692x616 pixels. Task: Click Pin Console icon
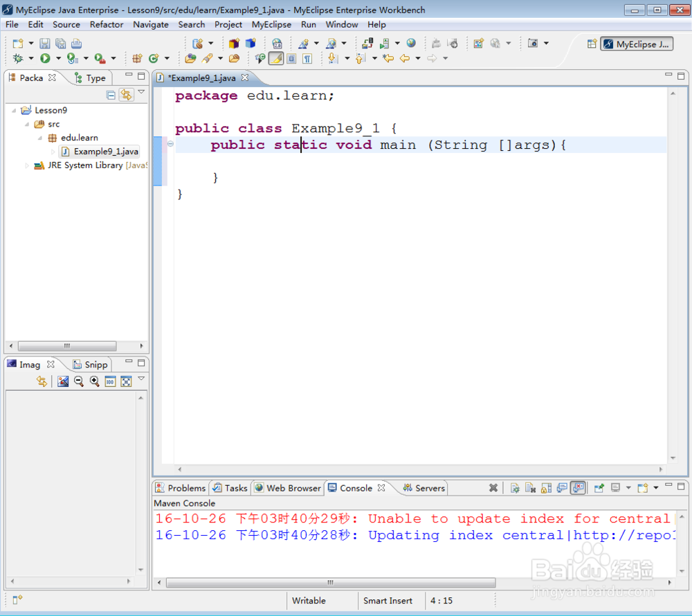(x=599, y=488)
